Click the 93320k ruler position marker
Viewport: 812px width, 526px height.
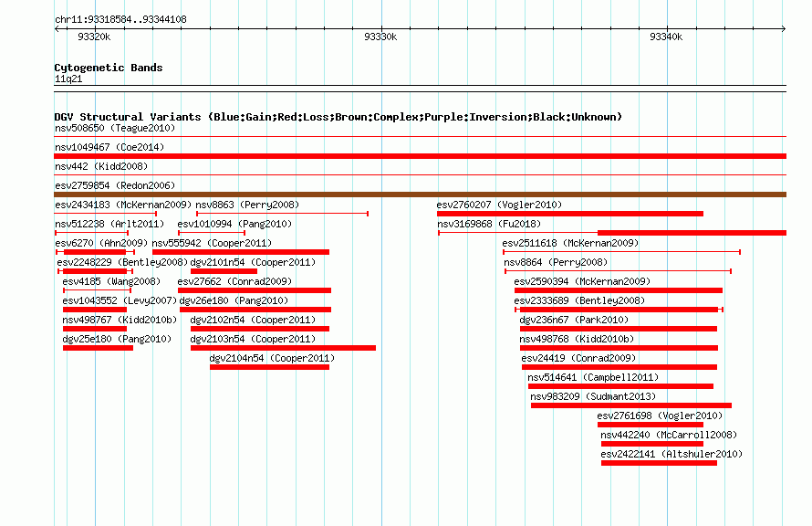coord(94,37)
